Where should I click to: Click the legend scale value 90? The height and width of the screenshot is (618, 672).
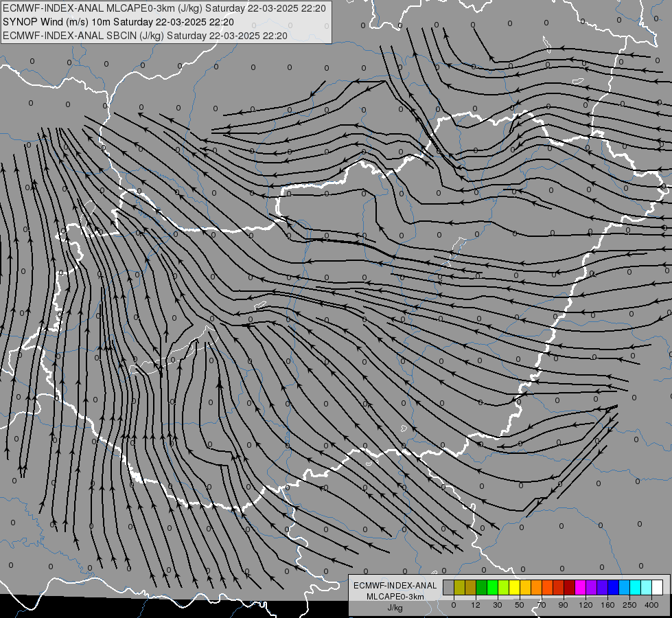[x=563, y=605]
